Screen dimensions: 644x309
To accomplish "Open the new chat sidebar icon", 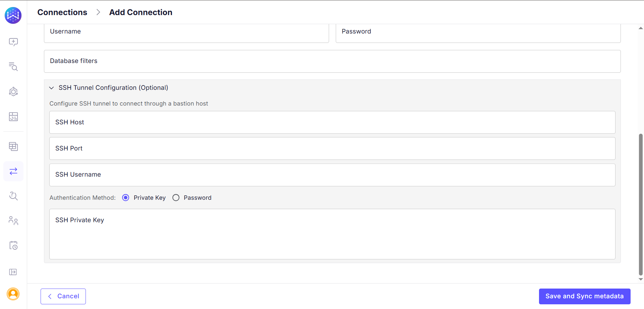I will click(13, 42).
